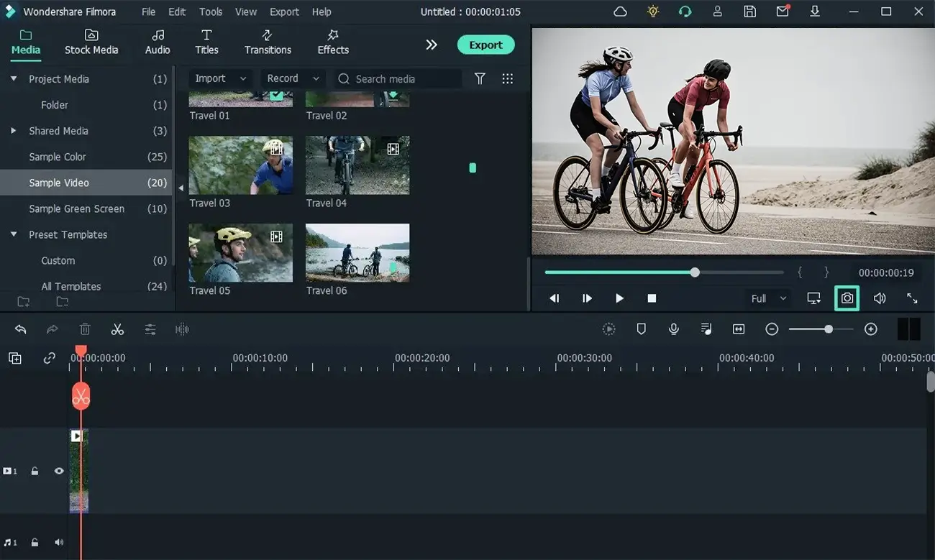Click the Export button

[x=485, y=45]
